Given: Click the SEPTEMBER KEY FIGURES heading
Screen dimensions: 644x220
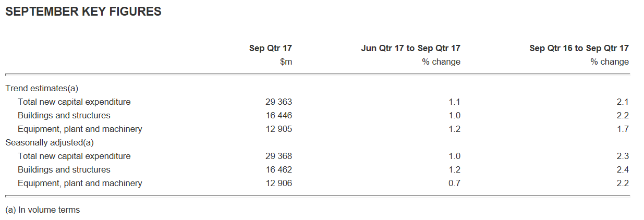Looking at the screenshot, I should [x=83, y=12].
